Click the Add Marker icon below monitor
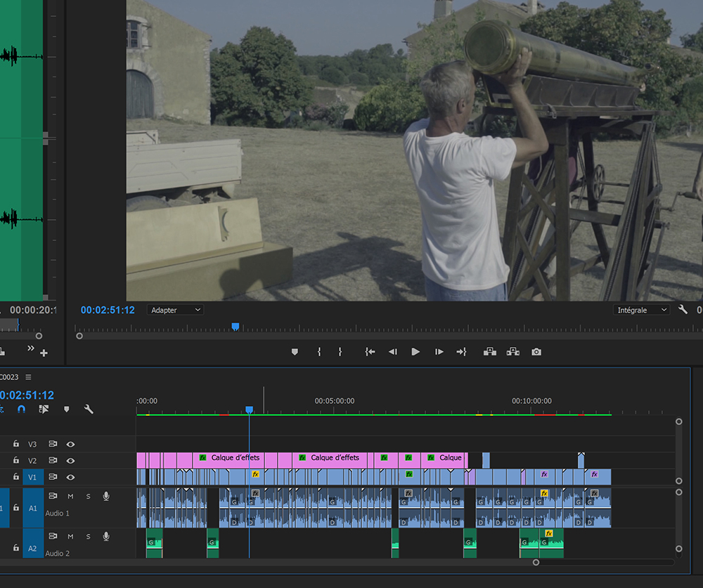The image size is (703, 588). pos(295,352)
